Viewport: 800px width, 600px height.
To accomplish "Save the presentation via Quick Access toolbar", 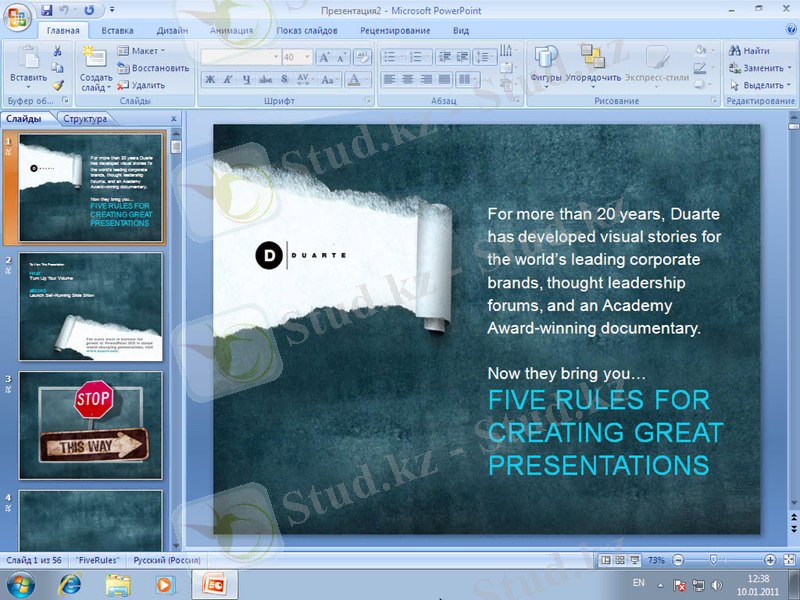I will pos(47,8).
